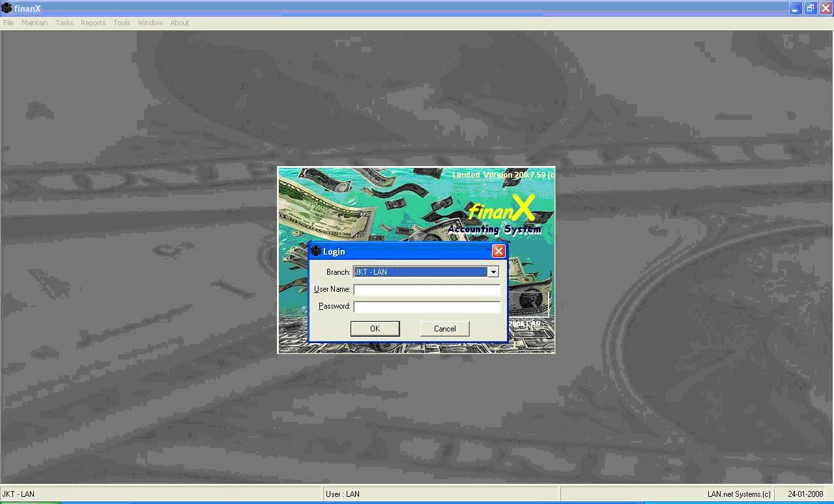Click the Login dialog title bar icon
This screenshot has width=834, height=504.
(316, 251)
